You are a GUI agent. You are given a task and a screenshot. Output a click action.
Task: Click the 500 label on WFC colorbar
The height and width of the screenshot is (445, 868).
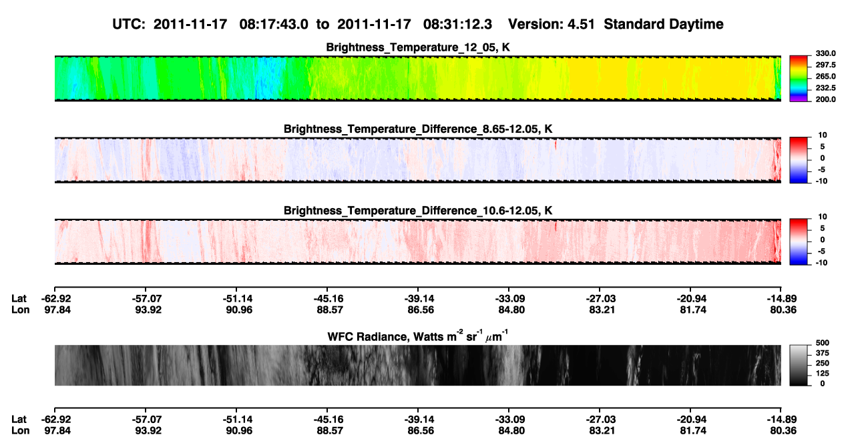pos(823,343)
